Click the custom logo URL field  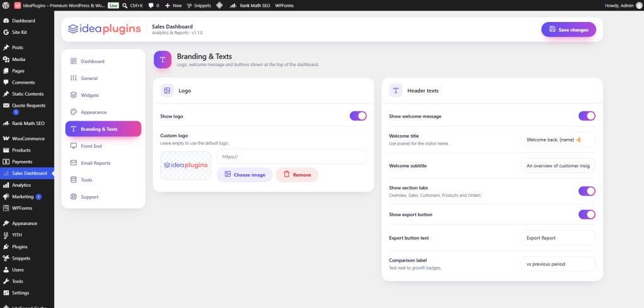click(292, 157)
